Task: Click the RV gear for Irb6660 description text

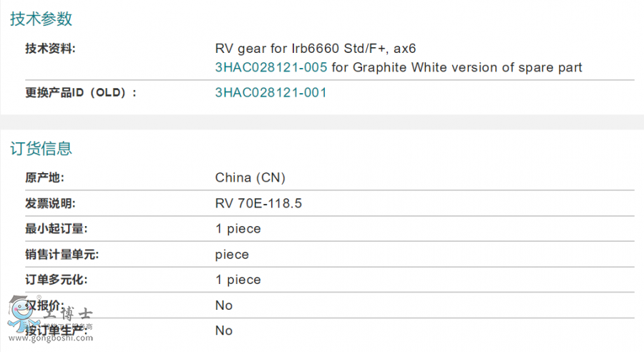Action: point(316,49)
